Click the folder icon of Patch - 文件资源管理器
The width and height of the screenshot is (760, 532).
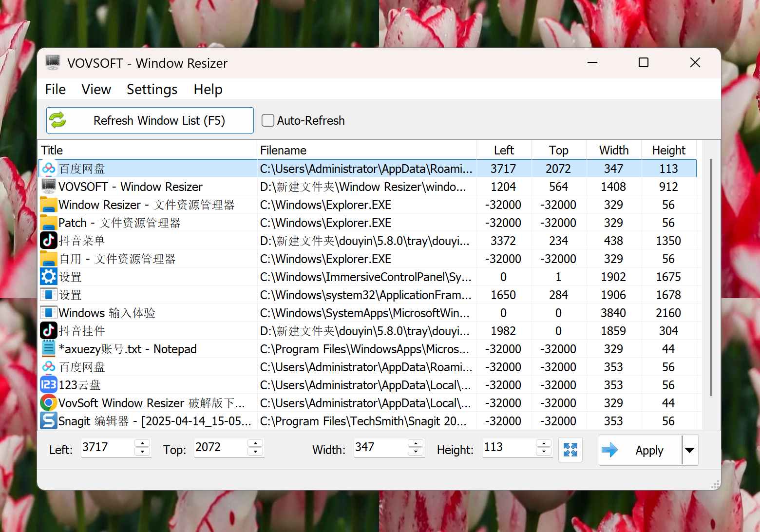click(49, 223)
